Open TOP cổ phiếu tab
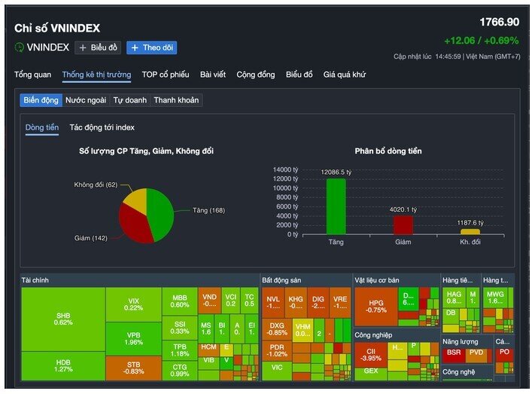532x394 pixels. [x=166, y=75]
